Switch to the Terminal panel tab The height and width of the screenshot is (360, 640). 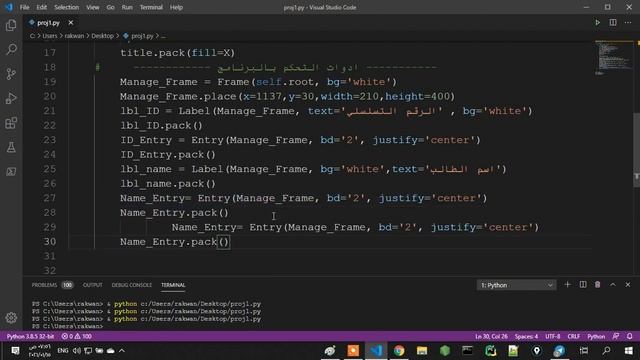pyautogui.click(x=173, y=285)
